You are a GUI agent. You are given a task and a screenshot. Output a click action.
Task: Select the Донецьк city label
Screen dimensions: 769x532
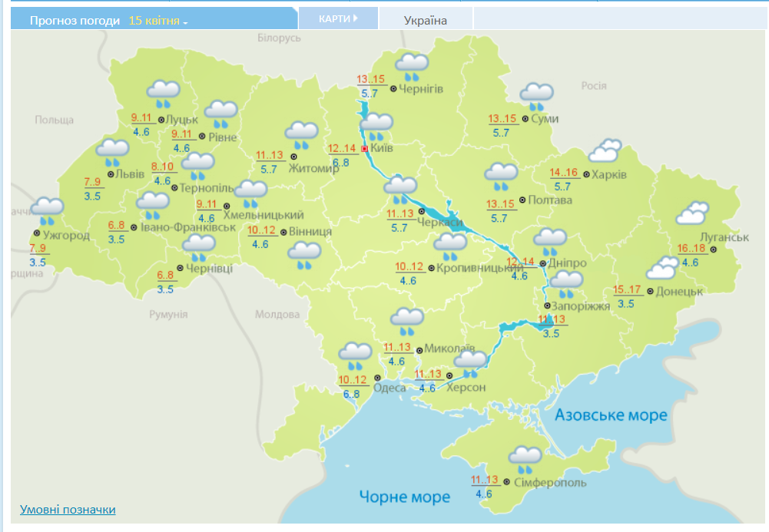coord(679,292)
